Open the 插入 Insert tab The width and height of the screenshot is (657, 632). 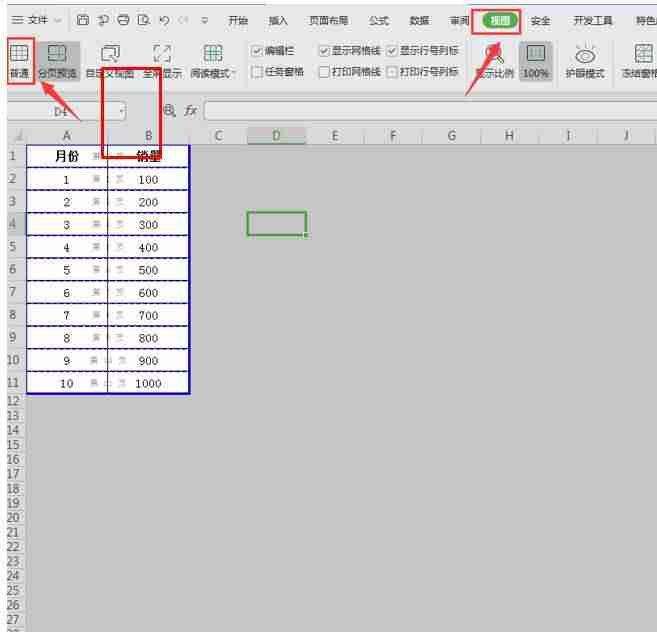278,20
